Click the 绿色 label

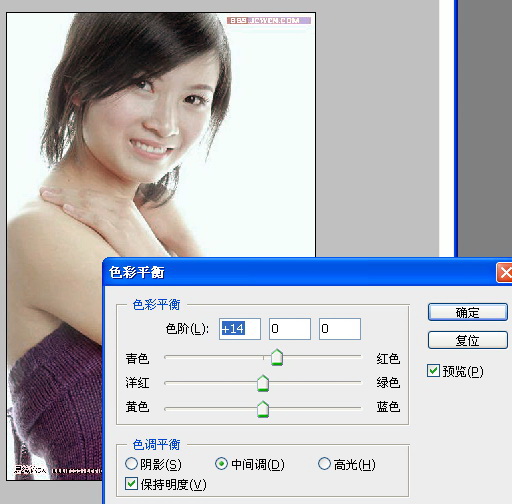click(x=388, y=383)
